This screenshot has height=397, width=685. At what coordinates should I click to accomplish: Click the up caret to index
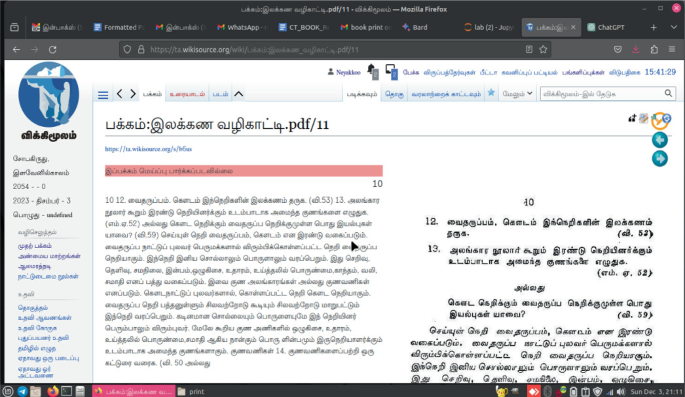[x=239, y=93]
